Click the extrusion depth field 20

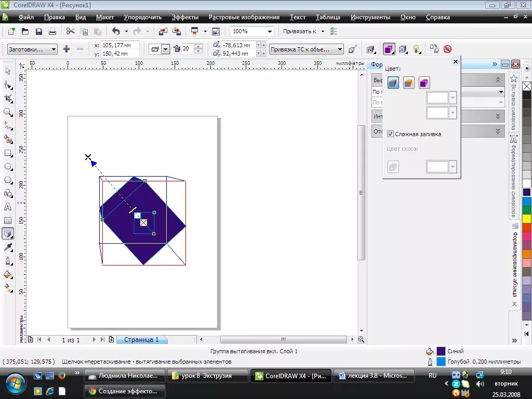(x=188, y=49)
